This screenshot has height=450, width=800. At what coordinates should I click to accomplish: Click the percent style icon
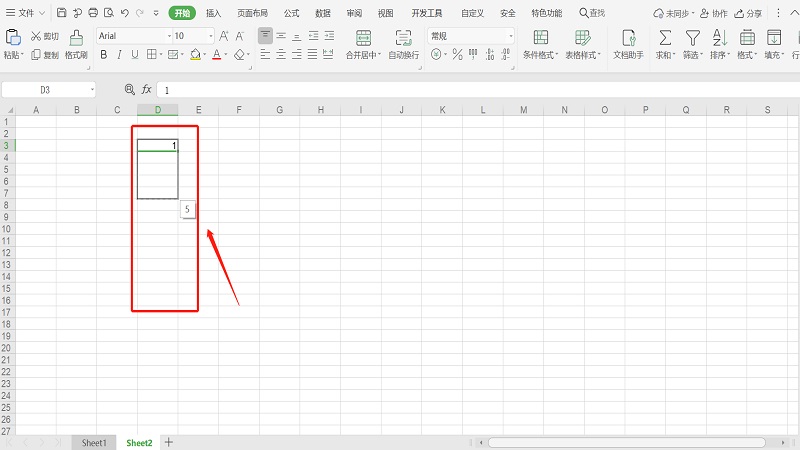(x=457, y=55)
